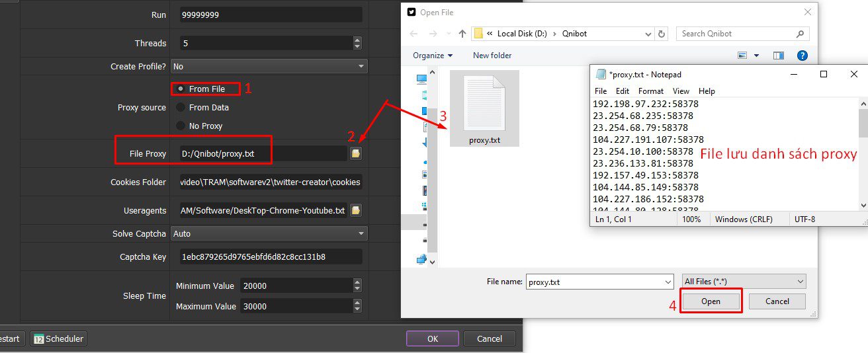The height and width of the screenshot is (353, 868).
Task: Click the browse icon beside Useragents field
Action: pos(356,210)
